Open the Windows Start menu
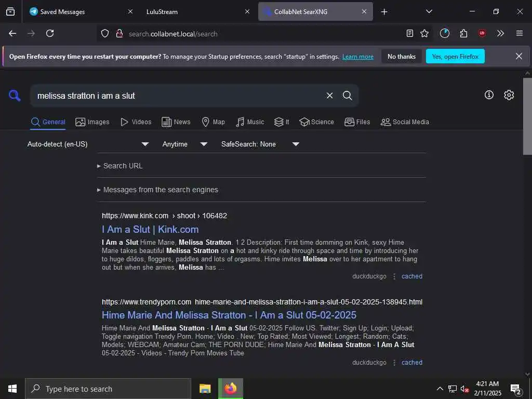Image resolution: width=532 pixels, height=399 pixels. pos(12,389)
